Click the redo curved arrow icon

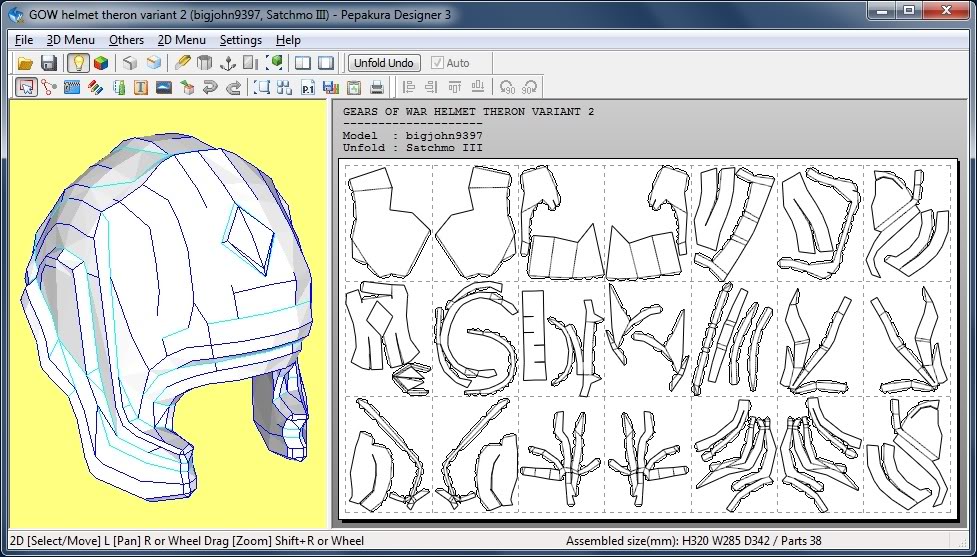pyautogui.click(x=233, y=87)
